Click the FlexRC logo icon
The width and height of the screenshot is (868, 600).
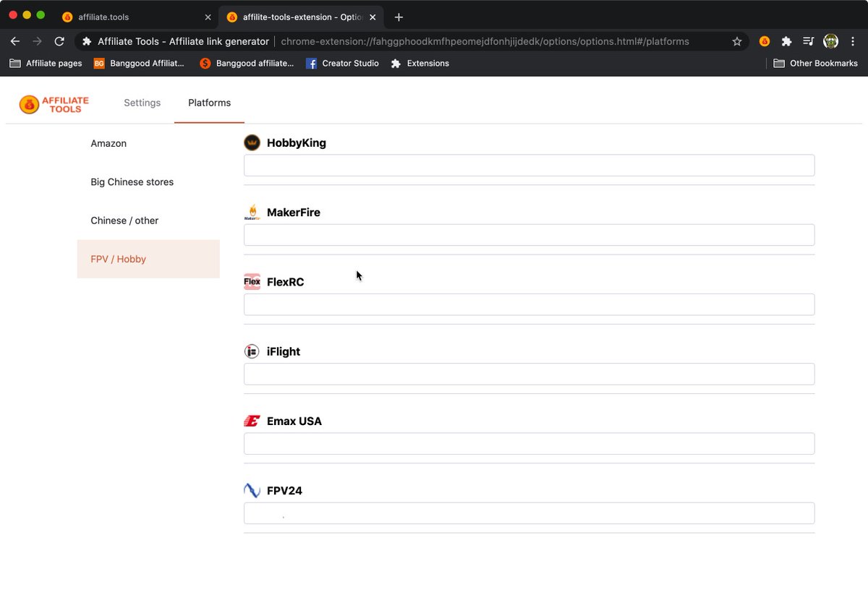tap(252, 282)
